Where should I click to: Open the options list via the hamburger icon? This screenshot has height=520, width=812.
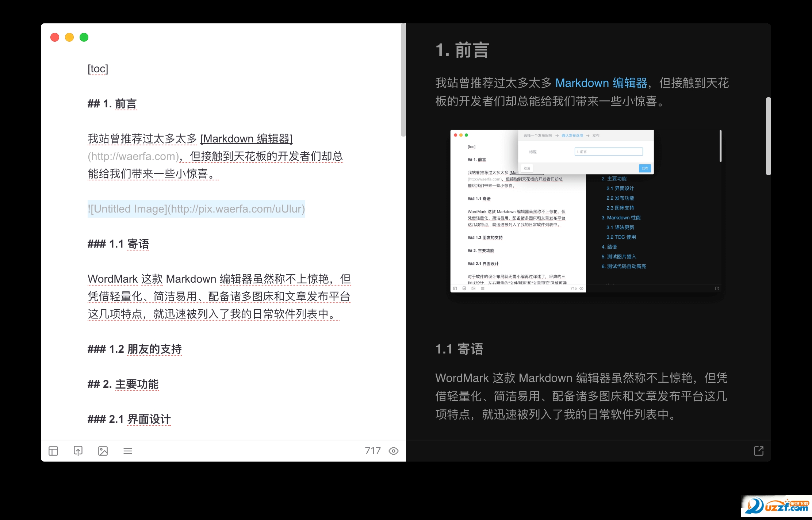point(128,451)
